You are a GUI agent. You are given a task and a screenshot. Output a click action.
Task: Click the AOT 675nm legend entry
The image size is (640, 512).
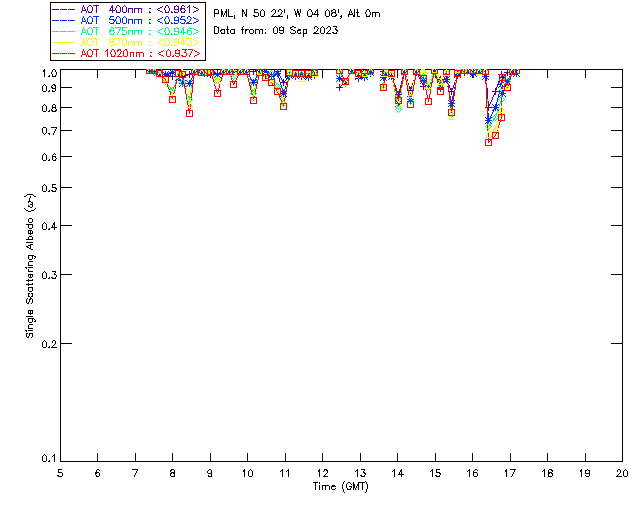(x=126, y=31)
